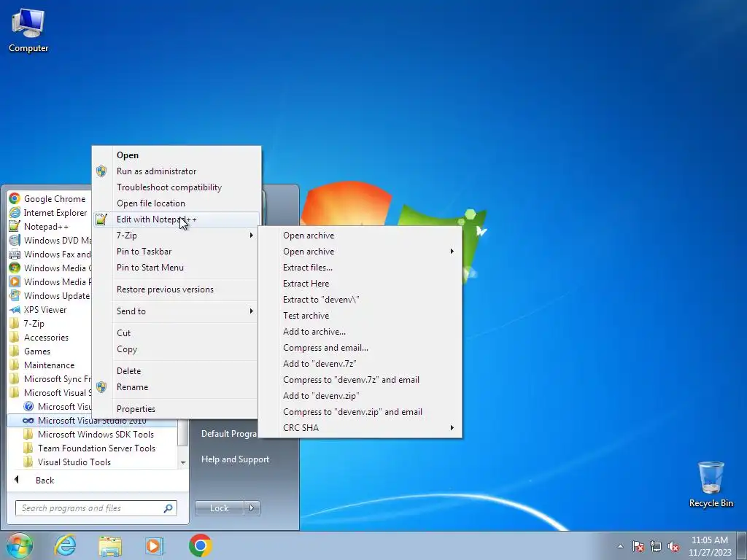The height and width of the screenshot is (560, 747).
Task: Choose Open in the context menu
Action: pos(176,155)
